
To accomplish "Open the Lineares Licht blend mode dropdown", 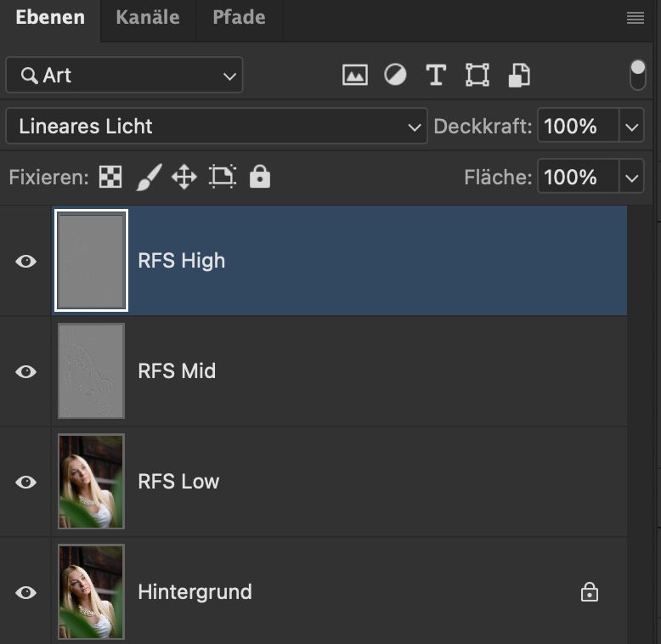I will click(216, 127).
